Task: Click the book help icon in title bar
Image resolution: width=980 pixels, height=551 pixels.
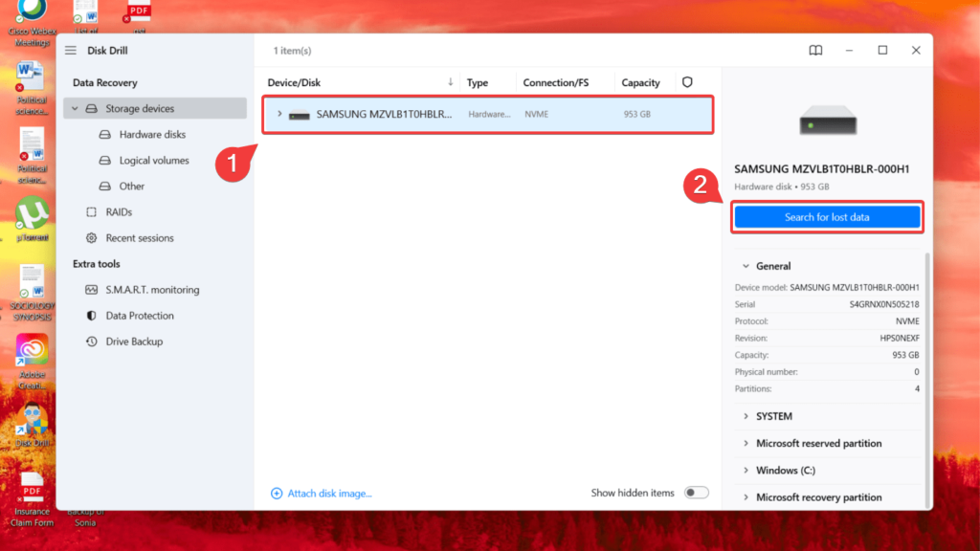Action: coord(815,51)
